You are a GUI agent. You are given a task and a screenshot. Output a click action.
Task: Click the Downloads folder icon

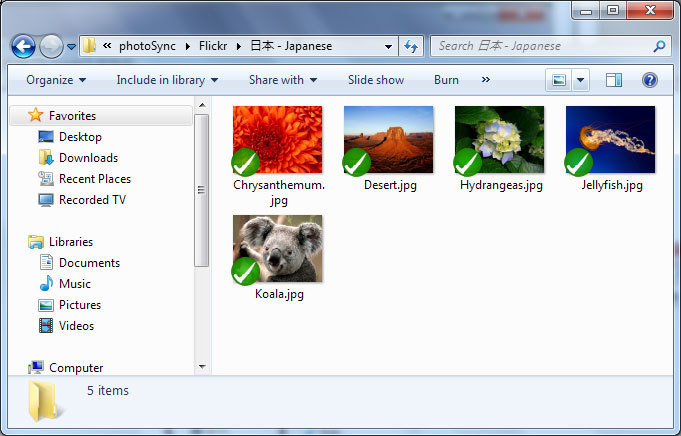[x=46, y=157]
